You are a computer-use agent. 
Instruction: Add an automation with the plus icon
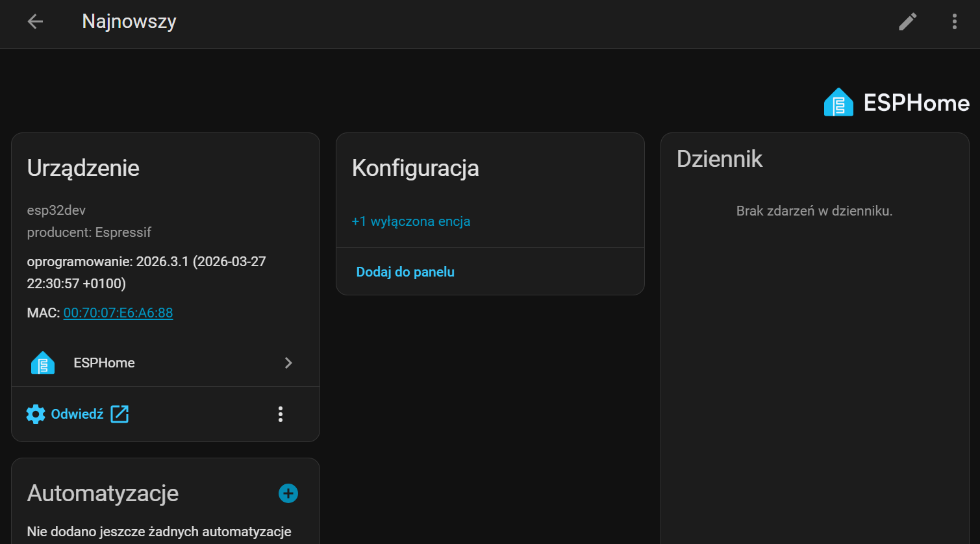288,493
